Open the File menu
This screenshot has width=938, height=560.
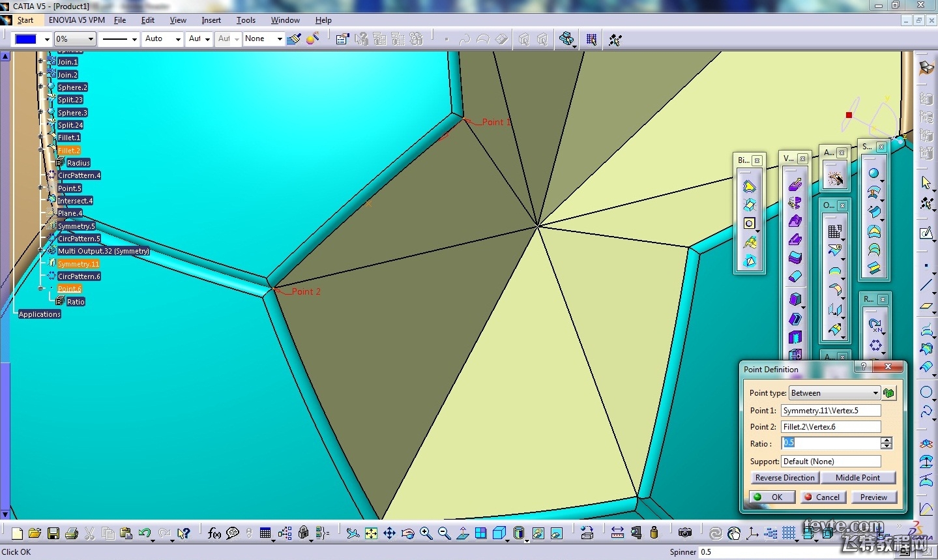(x=120, y=20)
